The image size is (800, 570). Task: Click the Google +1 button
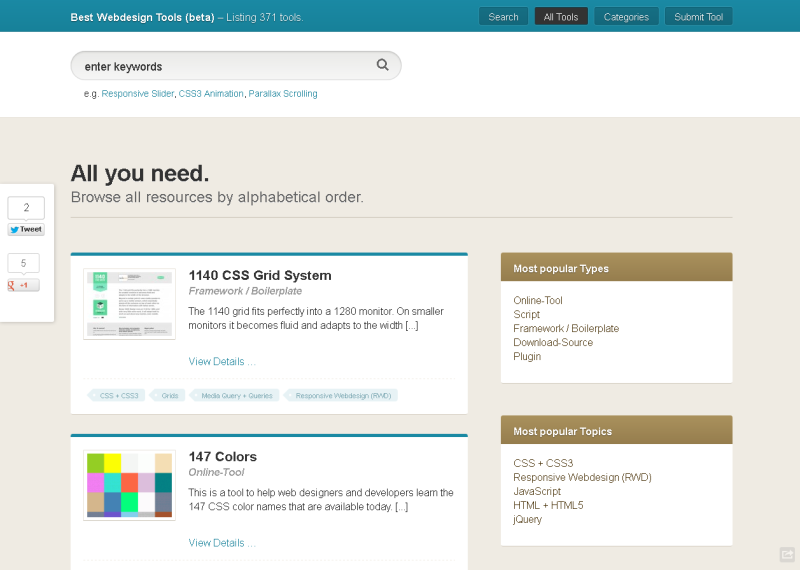[23, 285]
